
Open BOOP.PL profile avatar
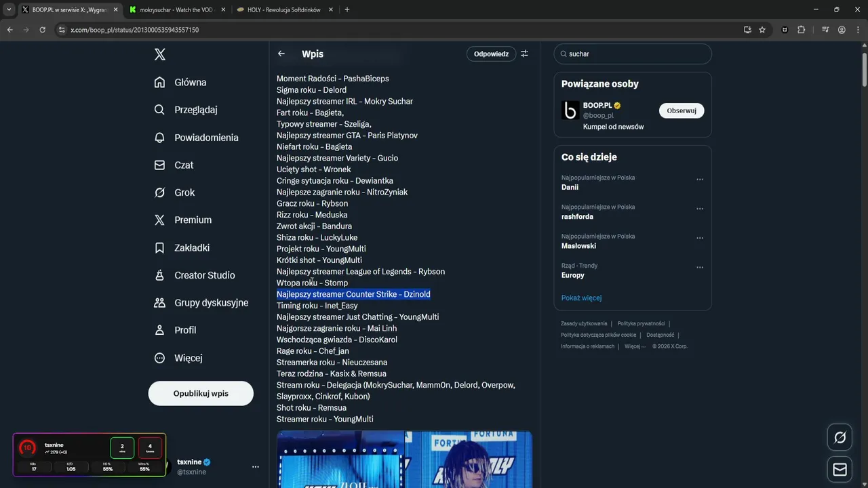click(570, 110)
